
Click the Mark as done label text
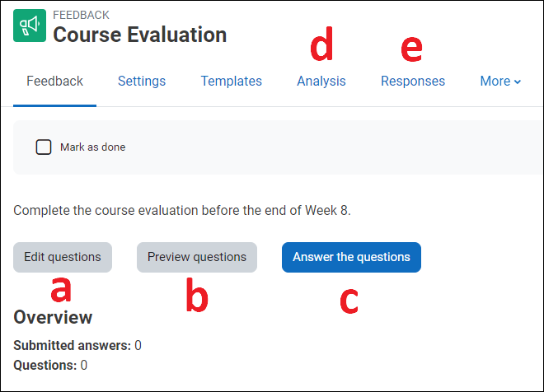[92, 147]
